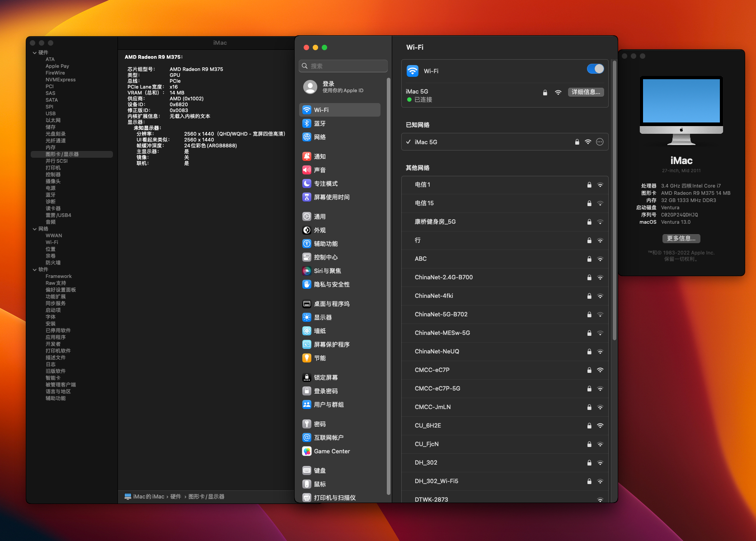
Task: Click the Screen Saver icon in sidebar
Action: (307, 344)
